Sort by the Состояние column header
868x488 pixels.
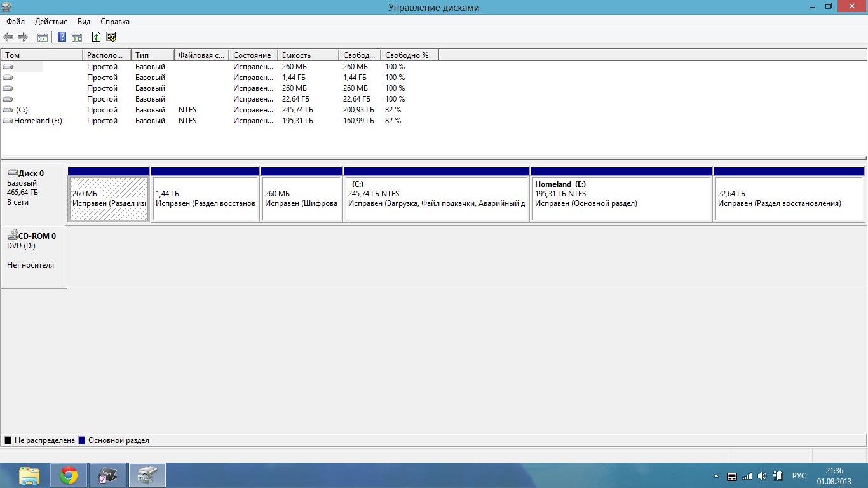(254, 55)
